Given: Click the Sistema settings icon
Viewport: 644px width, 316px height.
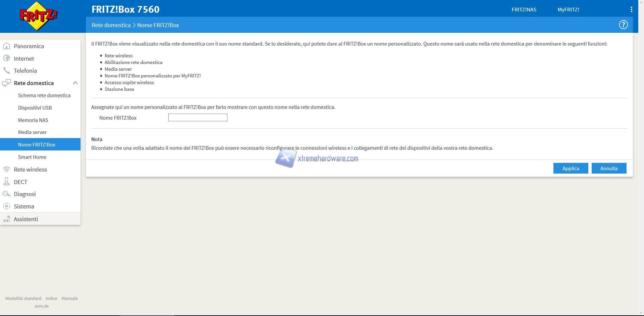Looking at the screenshot, I should 6,206.
